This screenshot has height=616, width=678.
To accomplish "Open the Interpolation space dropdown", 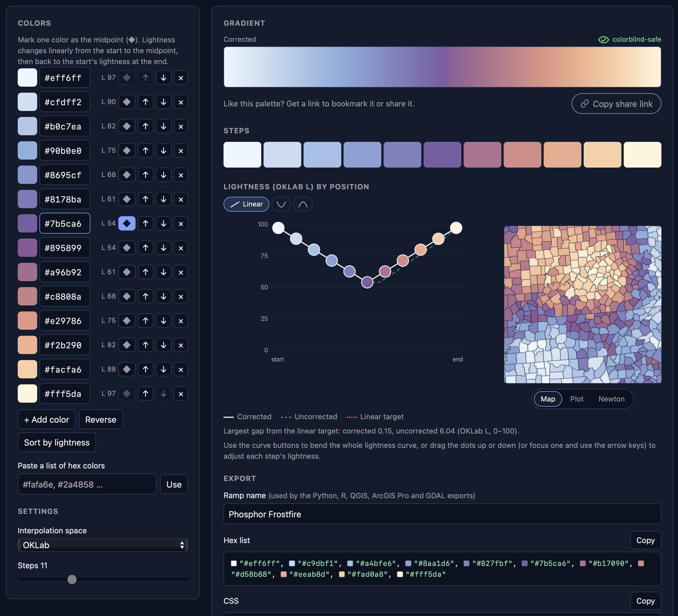I will click(103, 545).
